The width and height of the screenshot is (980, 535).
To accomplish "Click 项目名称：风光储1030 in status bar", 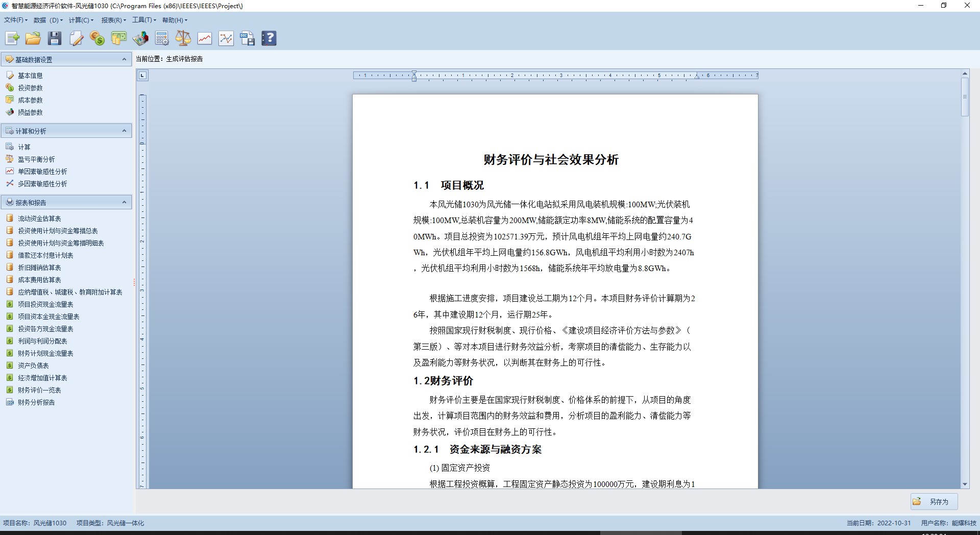I will click(x=35, y=523).
